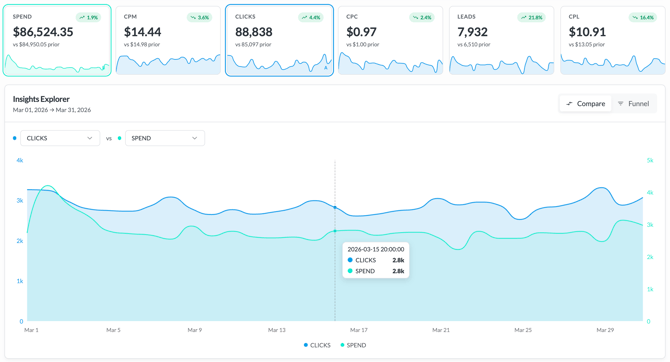
Task: Click the 5k right axis label
Action: coord(650,160)
